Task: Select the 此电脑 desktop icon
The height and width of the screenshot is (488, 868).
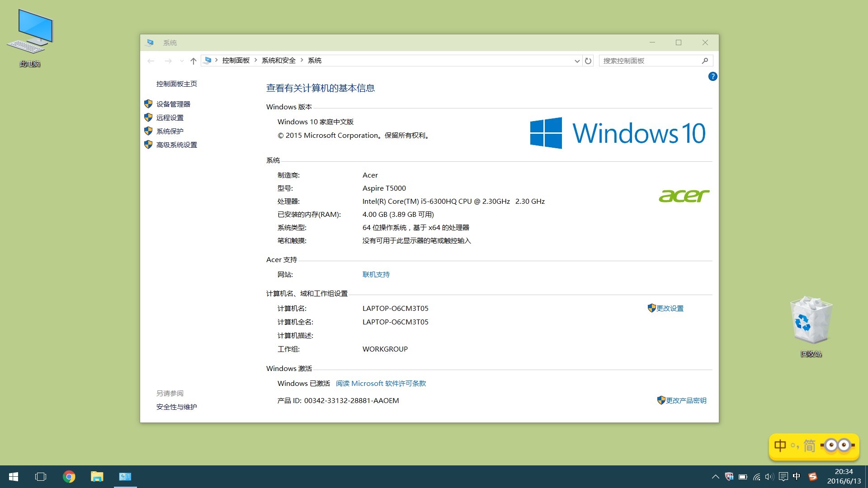Action: point(30,38)
